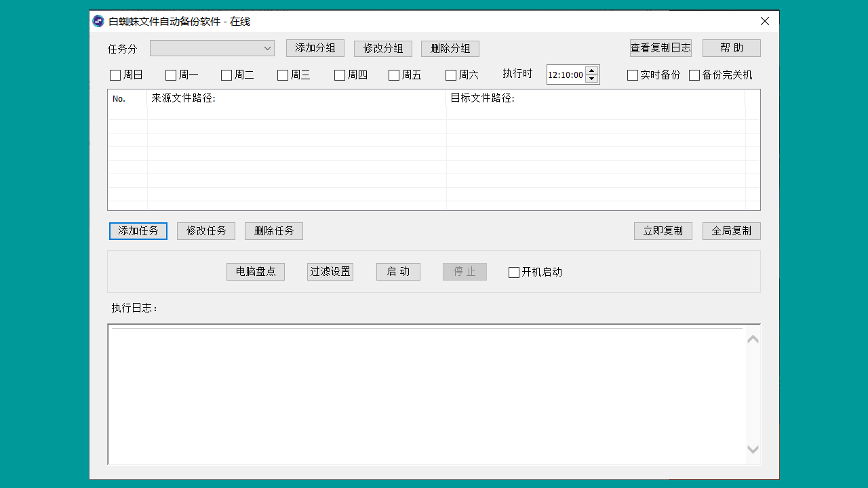868x488 pixels.
Task: Click the 修改分组 button
Action: [383, 49]
